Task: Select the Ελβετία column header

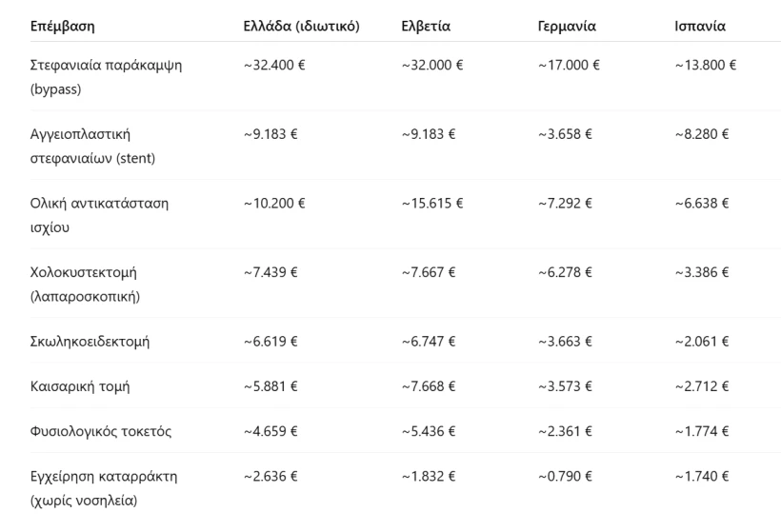Action: (426, 26)
